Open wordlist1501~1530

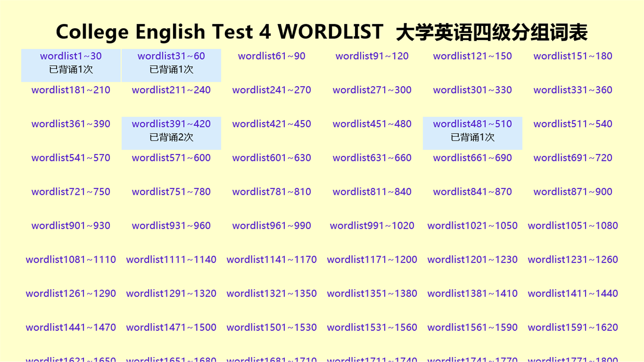pyautogui.click(x=271, y=328)
